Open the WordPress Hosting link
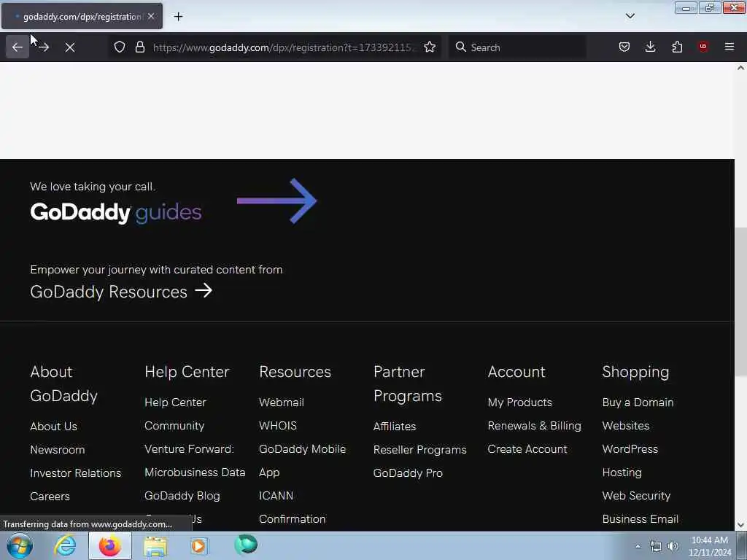Screen dimensions: 747x560 point(630,461)
